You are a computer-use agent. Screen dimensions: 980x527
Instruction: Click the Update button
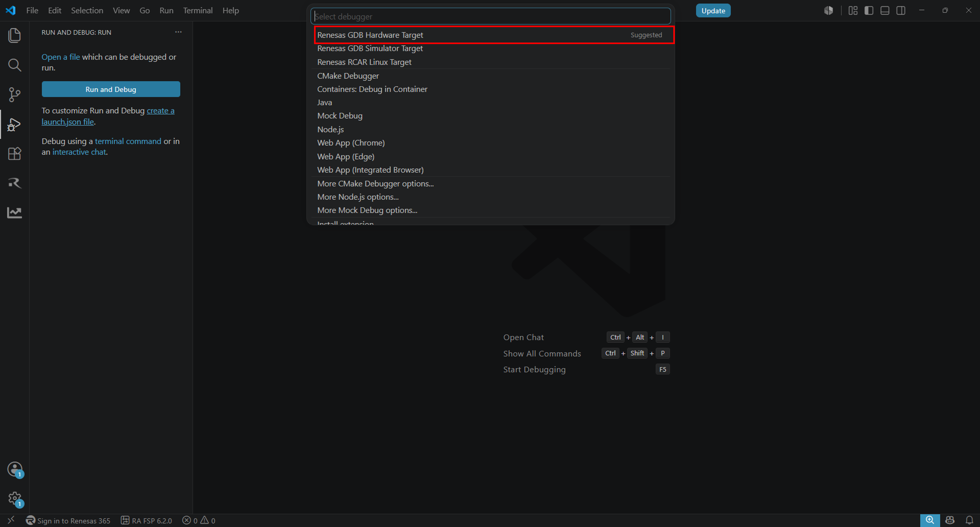pos(713,11)
